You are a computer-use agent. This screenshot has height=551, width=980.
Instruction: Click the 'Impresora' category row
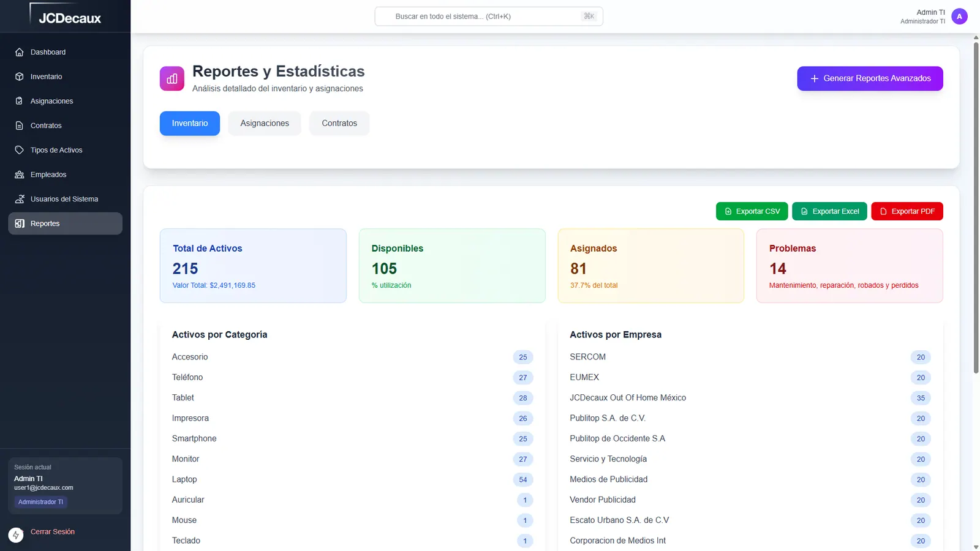[x=352, y=418]
